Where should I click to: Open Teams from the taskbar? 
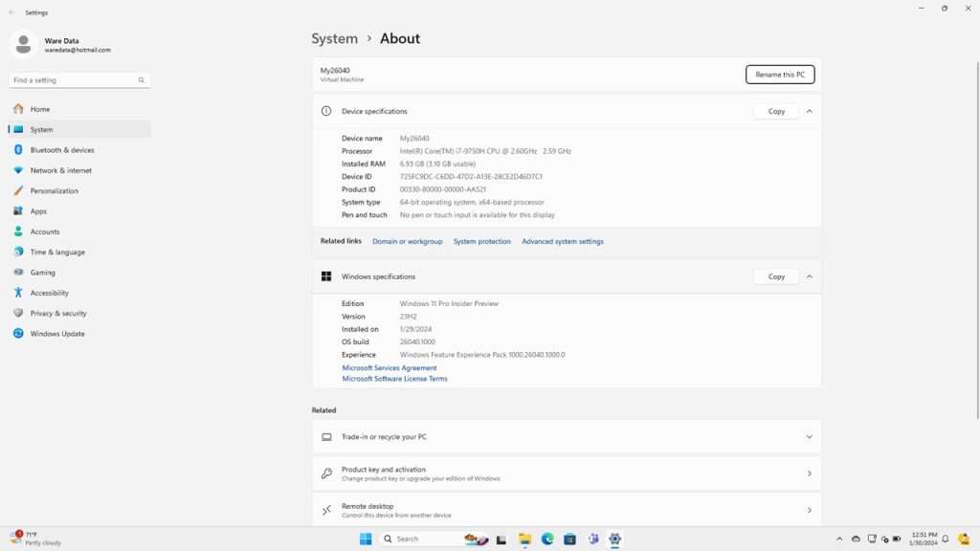(592, 540)
